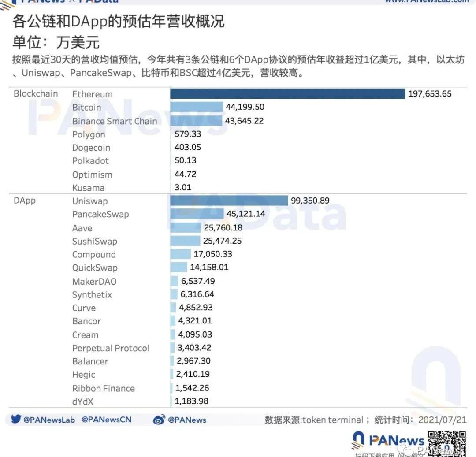Open the @PANews Weibo handle
Viewport: 476px width, 457px height.
click(x=186, y=420)
